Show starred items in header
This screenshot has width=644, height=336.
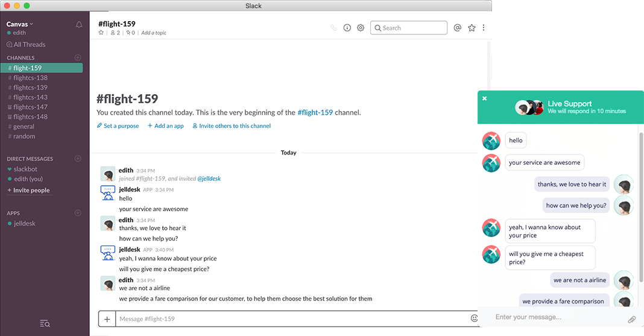(x=472, y=28)
